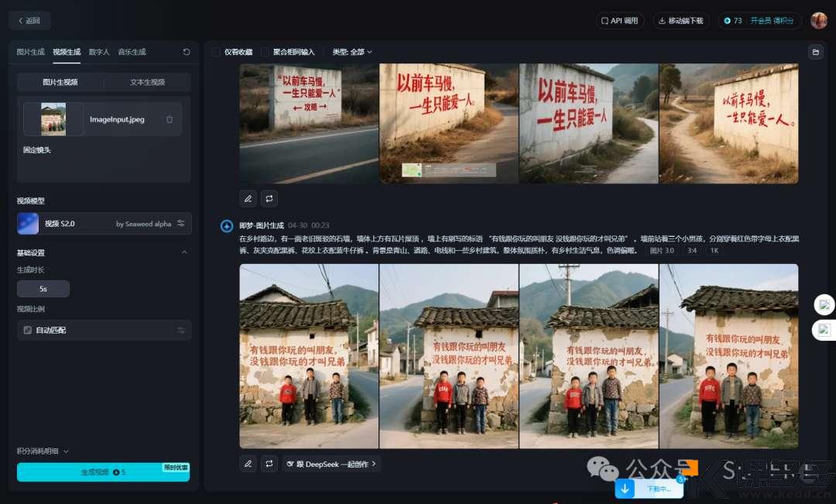836x504 pixels.
Task: Click the blue 生成视频 button
Action: 103,471
